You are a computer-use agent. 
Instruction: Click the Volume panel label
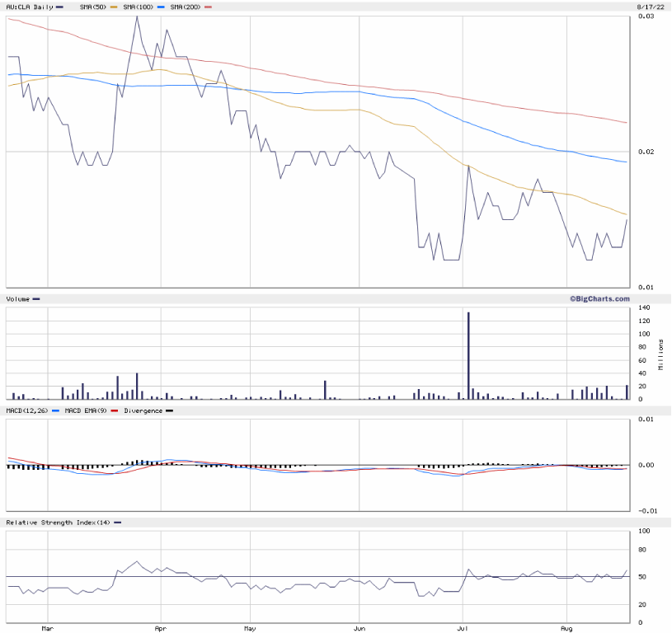coord(17,298)
